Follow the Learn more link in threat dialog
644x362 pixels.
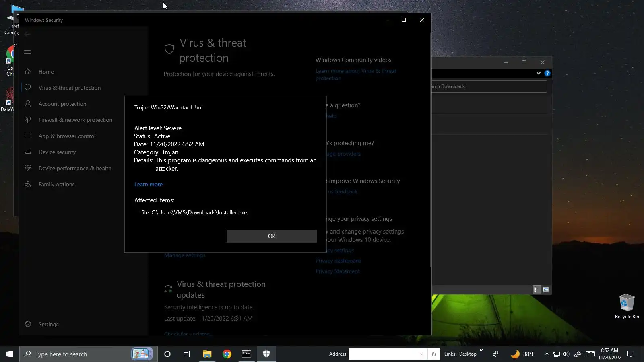click(x=149, y=184)
